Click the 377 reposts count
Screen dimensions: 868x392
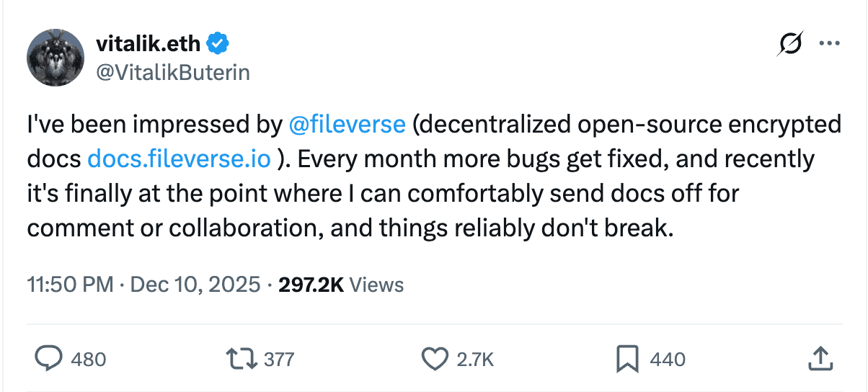click(279, 359)
